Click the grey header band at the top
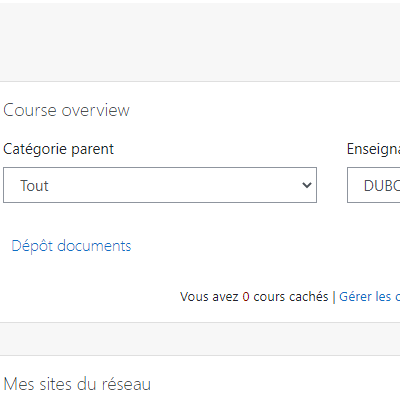The image size is (400, 417). 200,42
